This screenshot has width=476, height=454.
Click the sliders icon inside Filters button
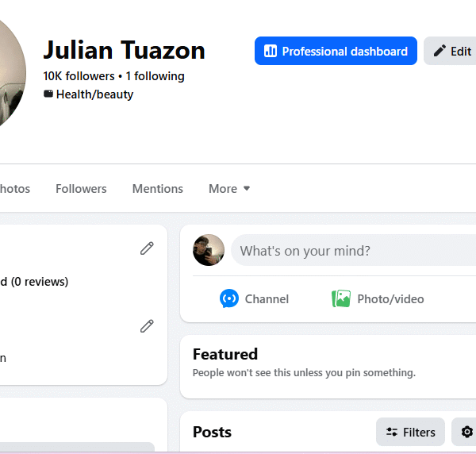(392, 432)
